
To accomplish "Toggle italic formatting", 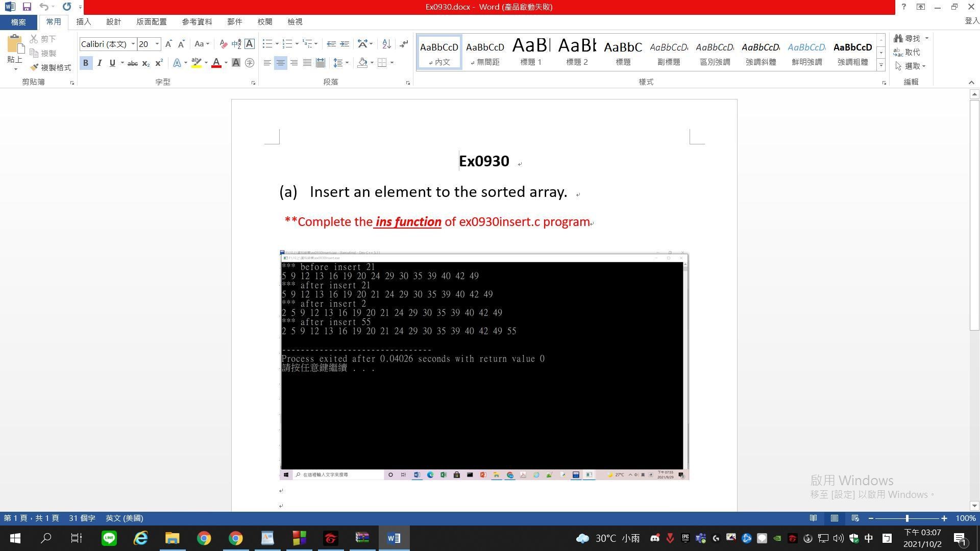I will [x=99, y=63].
